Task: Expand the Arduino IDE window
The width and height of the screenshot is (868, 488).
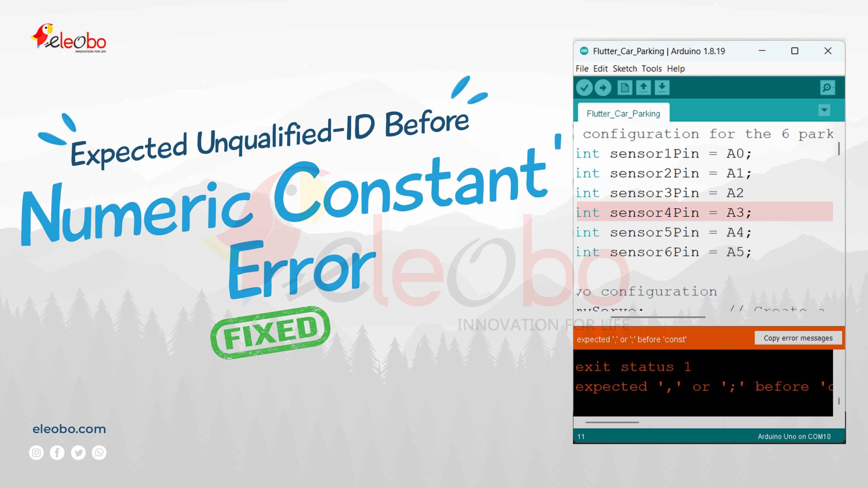Action: click(x=795, y=50)
